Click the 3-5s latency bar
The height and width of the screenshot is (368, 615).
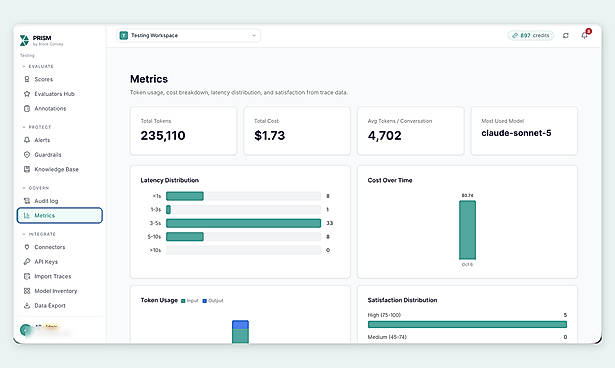244,223
